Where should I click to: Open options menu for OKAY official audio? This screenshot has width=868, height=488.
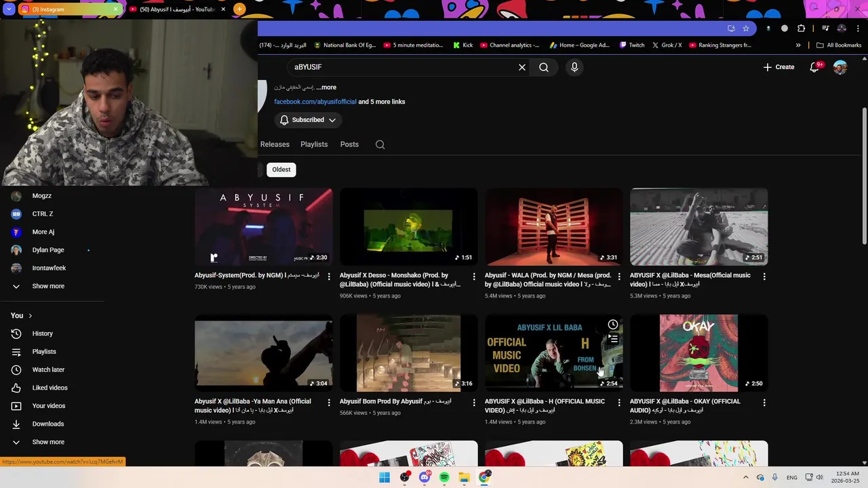click(x=764, y=403)
